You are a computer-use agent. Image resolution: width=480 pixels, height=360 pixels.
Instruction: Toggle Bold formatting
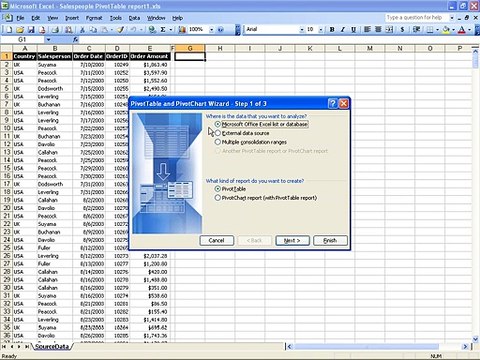[x=332, y=30]
